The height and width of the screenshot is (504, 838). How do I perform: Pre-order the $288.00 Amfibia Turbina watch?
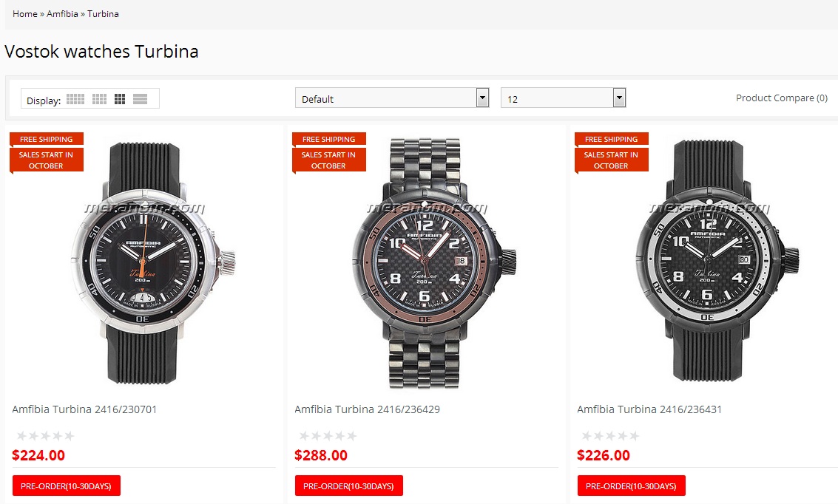pyautogui.click(x=349, y=486)
